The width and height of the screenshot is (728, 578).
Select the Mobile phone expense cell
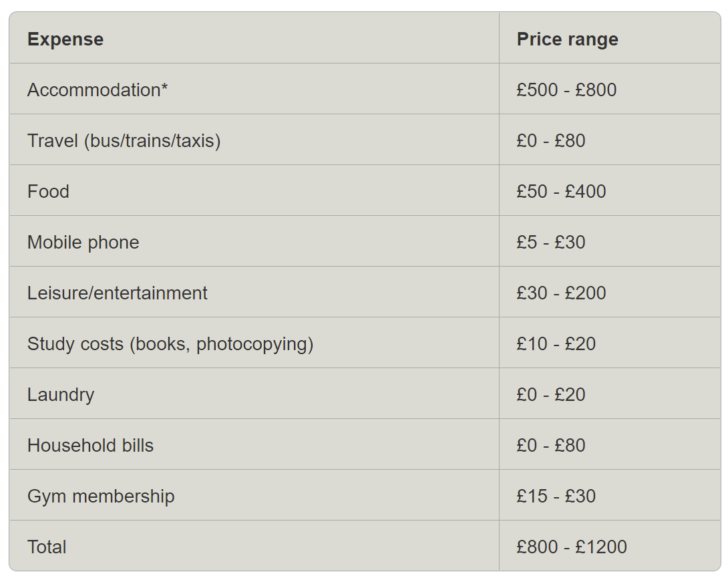[x=254, y=241]
